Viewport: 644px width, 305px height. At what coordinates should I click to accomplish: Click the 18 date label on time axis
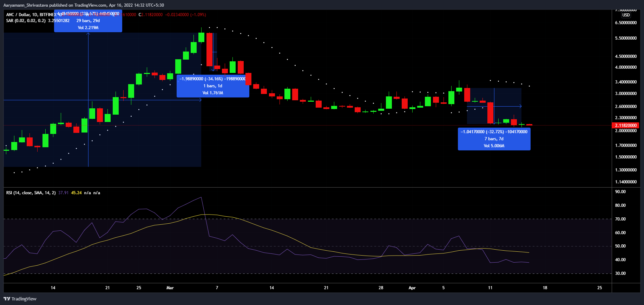545,288
